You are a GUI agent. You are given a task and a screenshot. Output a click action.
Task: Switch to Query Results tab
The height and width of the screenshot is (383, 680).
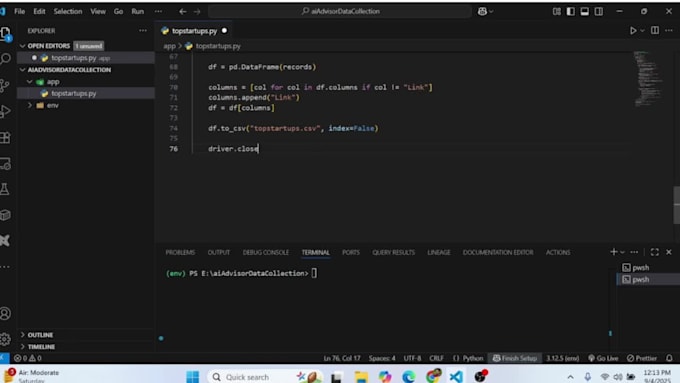[393, 252]
